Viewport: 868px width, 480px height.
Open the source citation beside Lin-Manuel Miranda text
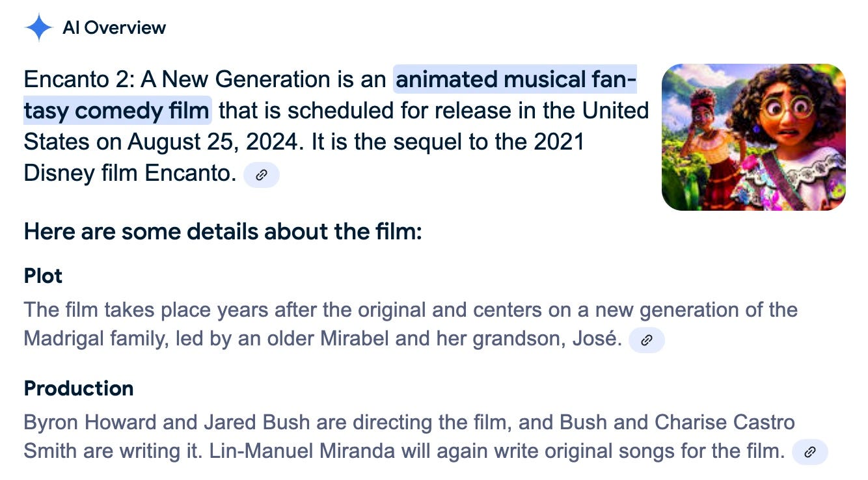coord(810,451)
